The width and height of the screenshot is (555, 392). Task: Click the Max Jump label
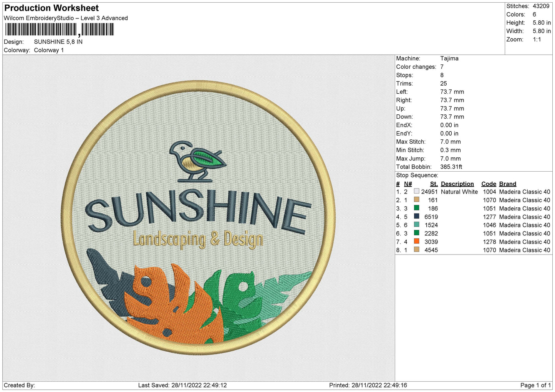[411, 159]
